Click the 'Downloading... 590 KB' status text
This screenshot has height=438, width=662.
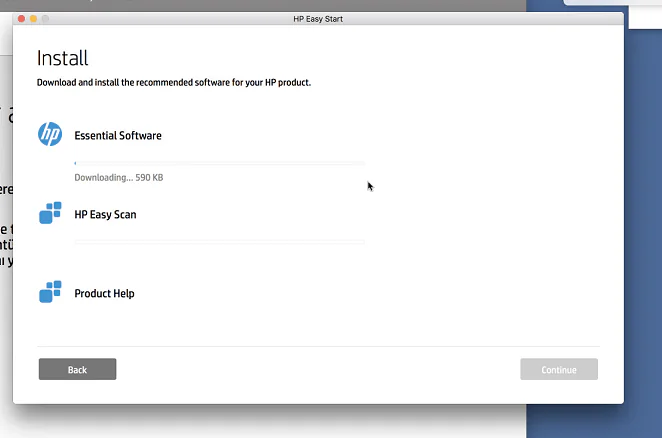[x=119, y=178]
